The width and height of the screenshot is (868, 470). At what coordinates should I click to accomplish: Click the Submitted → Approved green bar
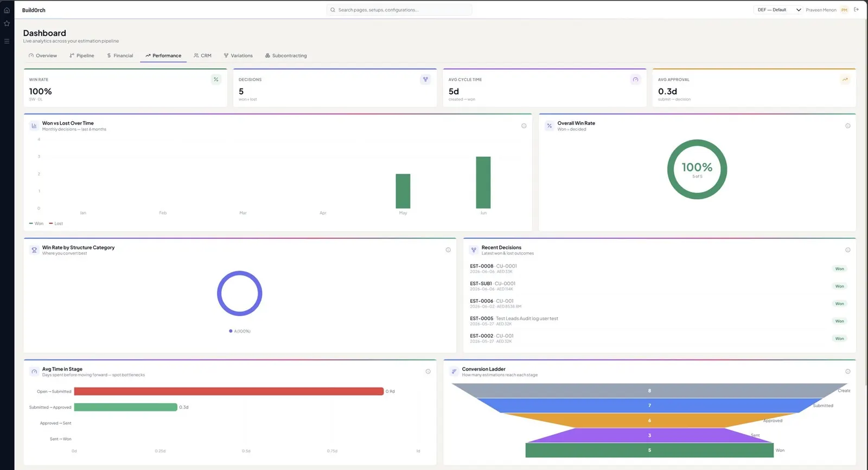point(126,407)
